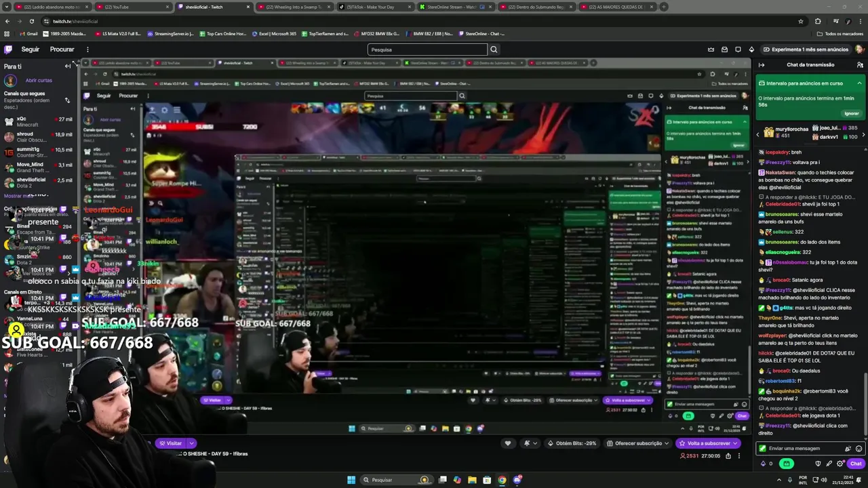Open Todos os marcadores folder
This screenshot has width=868, height=488.
tap(840, 33)
